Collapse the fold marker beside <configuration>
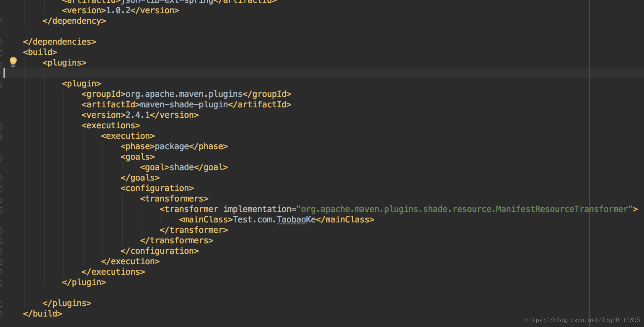Viewport: 644px width, 327px height. (1, 189)
